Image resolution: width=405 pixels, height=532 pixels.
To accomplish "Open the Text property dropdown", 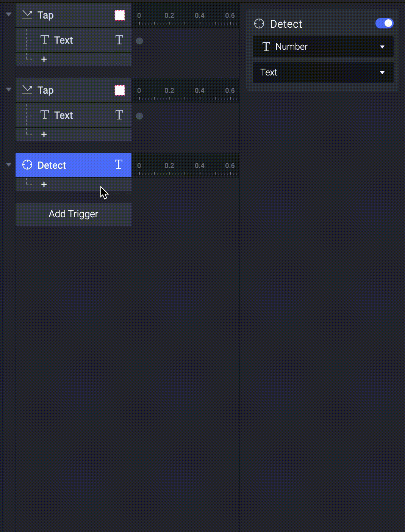I will (323, 72).
